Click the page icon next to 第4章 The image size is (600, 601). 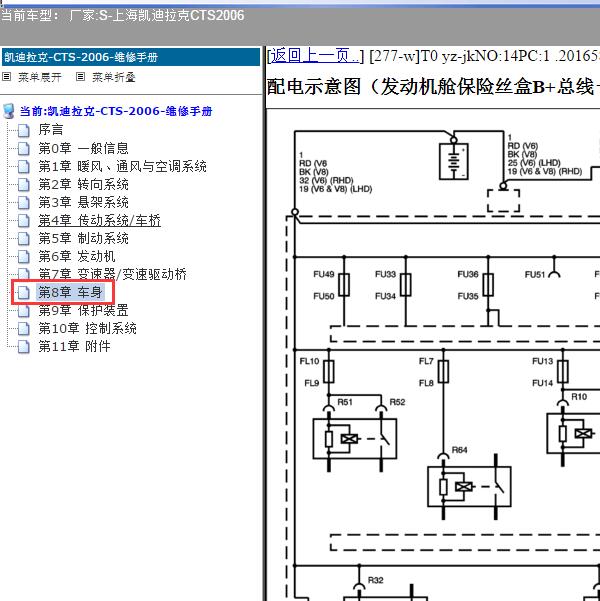[24, 220]
